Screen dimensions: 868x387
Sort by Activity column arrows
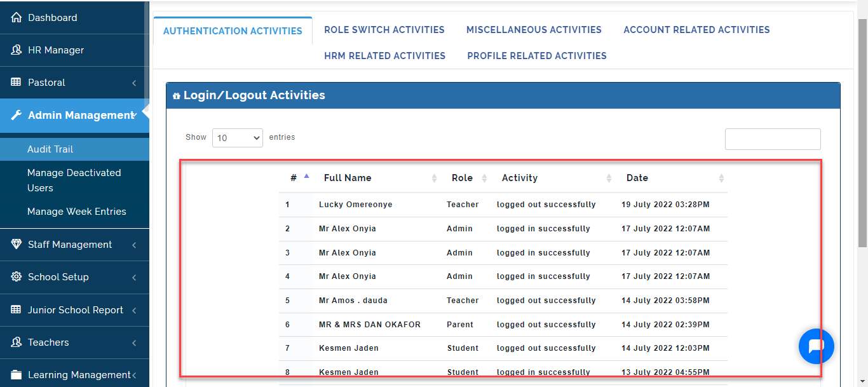point(609,179)
